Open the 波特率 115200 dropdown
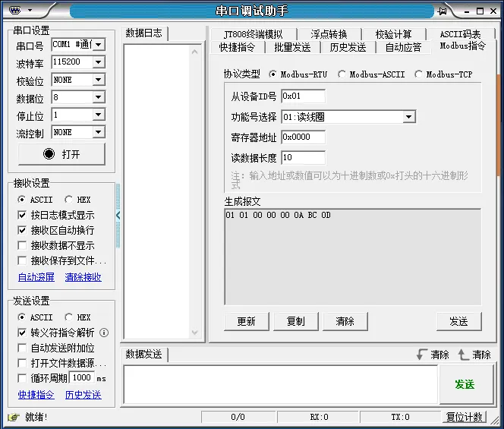 click(x=98, y=62)
